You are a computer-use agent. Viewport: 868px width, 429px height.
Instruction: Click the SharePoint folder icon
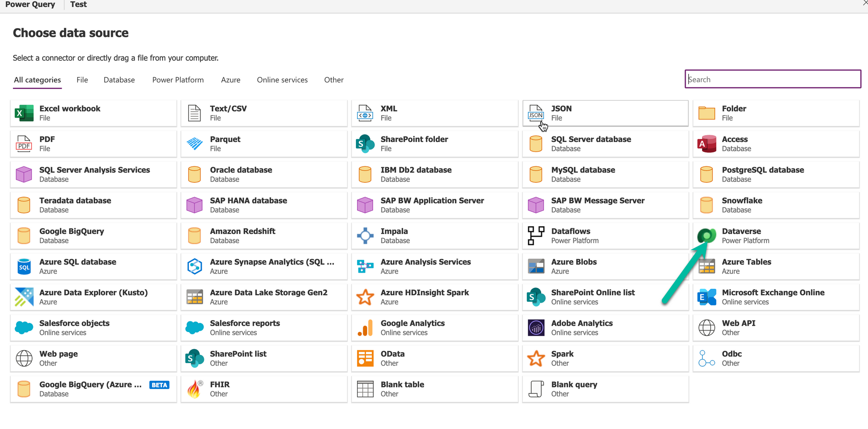coord(365,144)
